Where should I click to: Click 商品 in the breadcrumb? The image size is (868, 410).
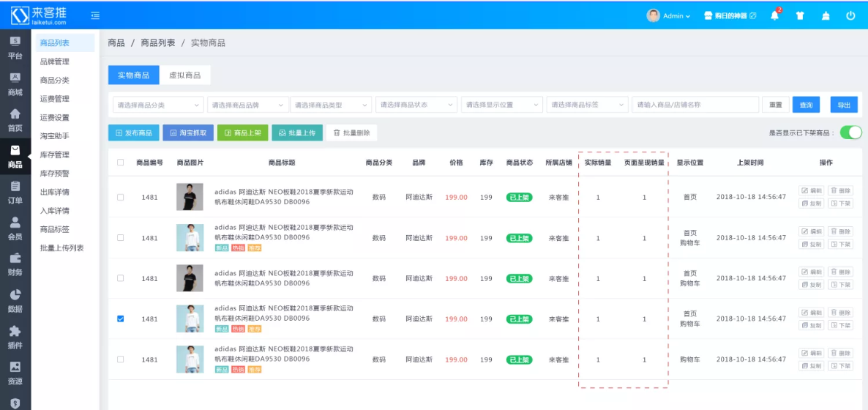pyautogui.click(x=116, y=42)
